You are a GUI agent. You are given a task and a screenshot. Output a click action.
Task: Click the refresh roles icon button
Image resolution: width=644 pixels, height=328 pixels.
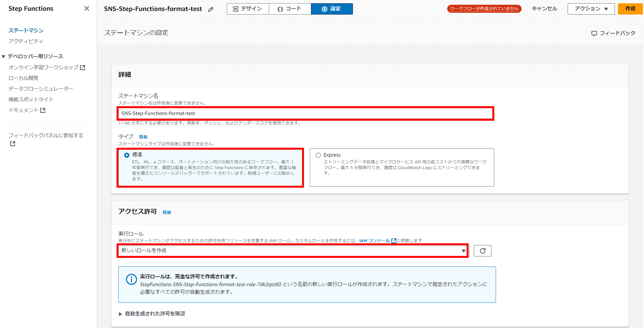(x=482, y=251)
